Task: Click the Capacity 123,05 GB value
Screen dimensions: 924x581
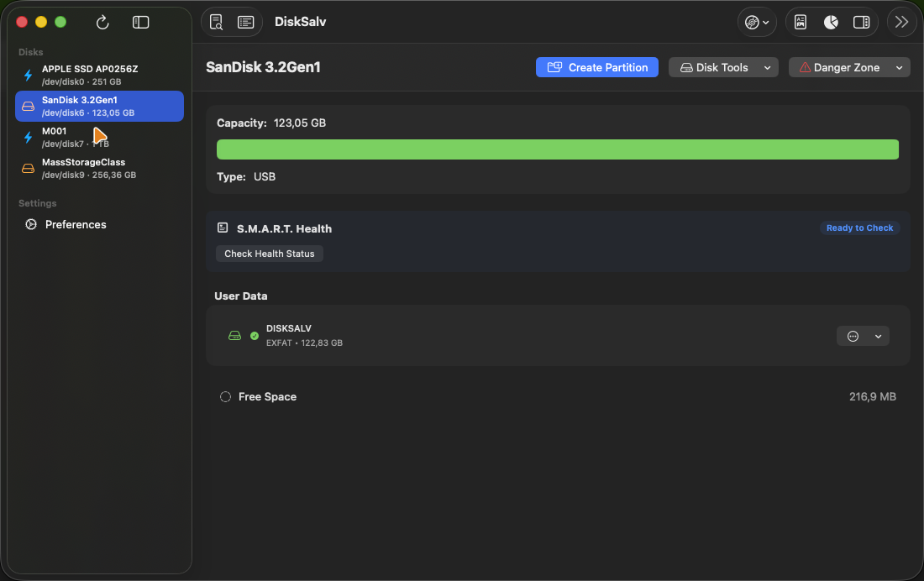Action: click(x=300, y=123)
